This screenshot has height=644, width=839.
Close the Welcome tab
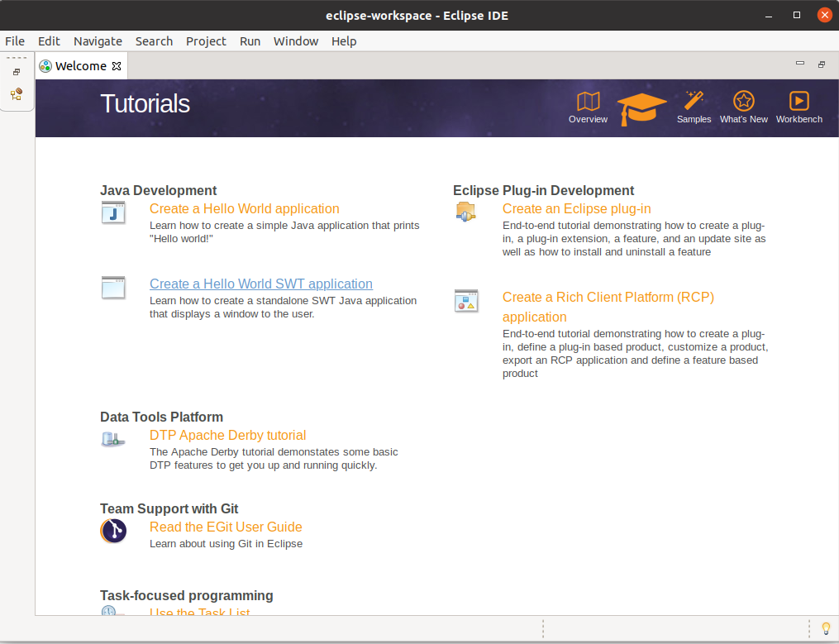(x=117, y=66)
